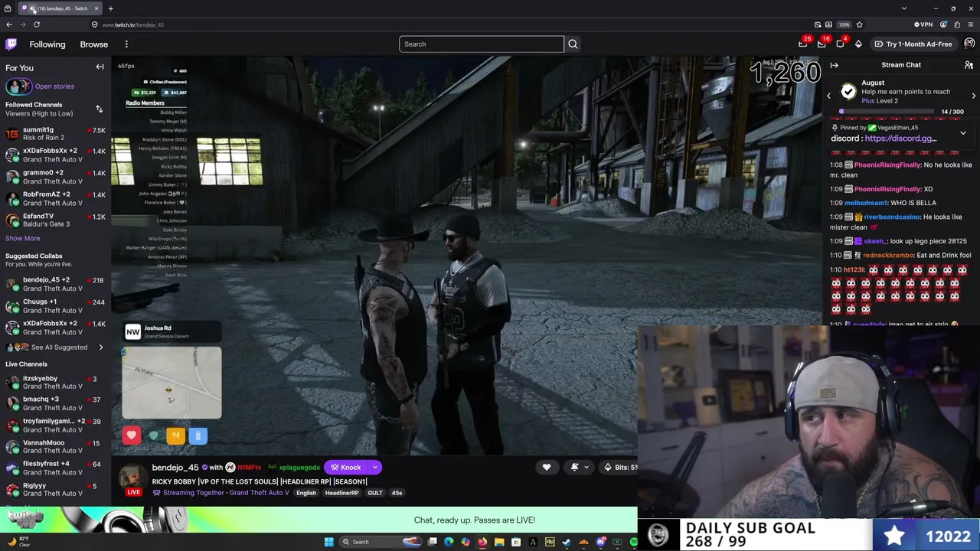This screenshot has width=980, height=551.
Task: Expand the pinned chat message chevron
Action: 963,133
